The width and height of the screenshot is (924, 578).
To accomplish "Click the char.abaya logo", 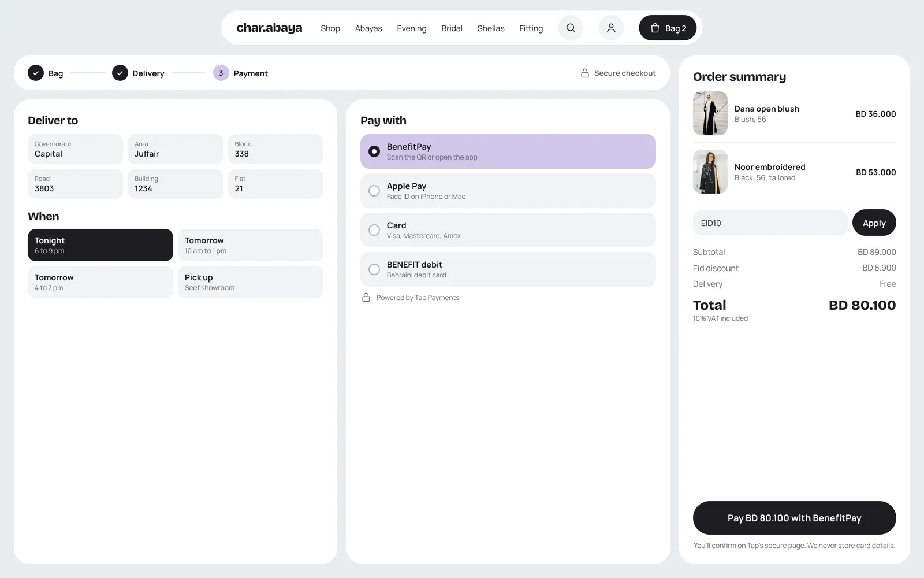I will coord(269,28).
